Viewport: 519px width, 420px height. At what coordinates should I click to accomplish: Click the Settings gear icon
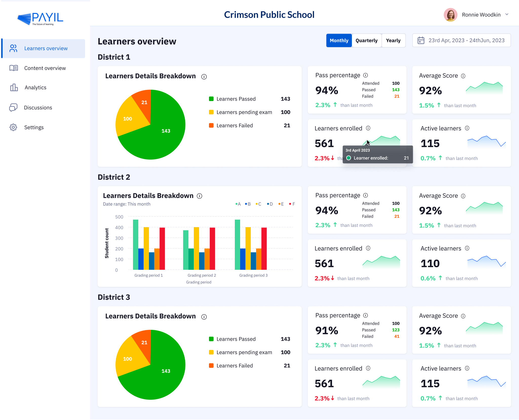pos(13,127)
